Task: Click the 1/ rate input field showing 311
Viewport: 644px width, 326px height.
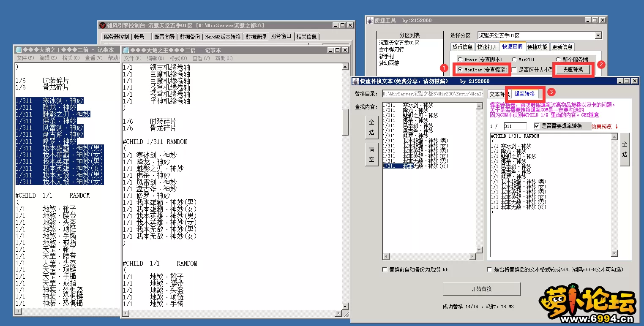Action: 515,126
